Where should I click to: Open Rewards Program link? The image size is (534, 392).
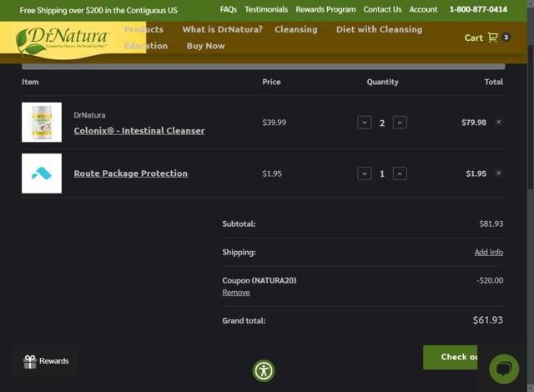click(x=325, y=9)
